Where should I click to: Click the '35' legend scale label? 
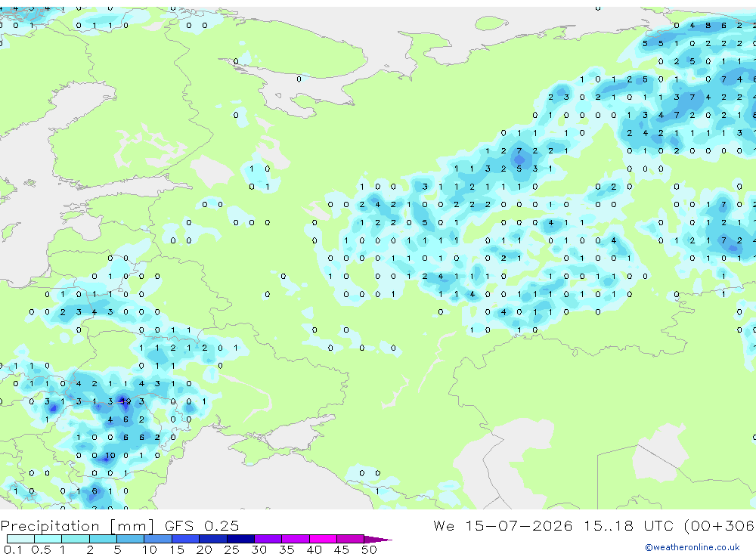coord(287,549)
